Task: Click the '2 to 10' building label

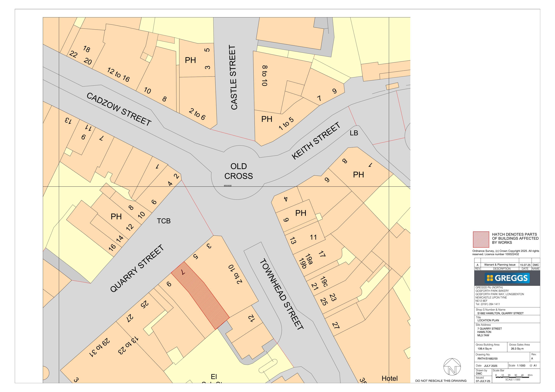Action: click(x=235, y=274)
